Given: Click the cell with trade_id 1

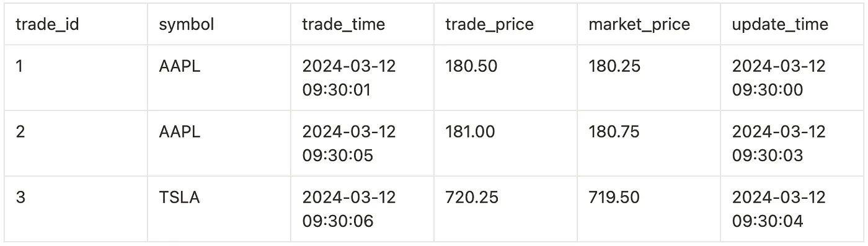Looking at the screenshot, I should (76, 77).
